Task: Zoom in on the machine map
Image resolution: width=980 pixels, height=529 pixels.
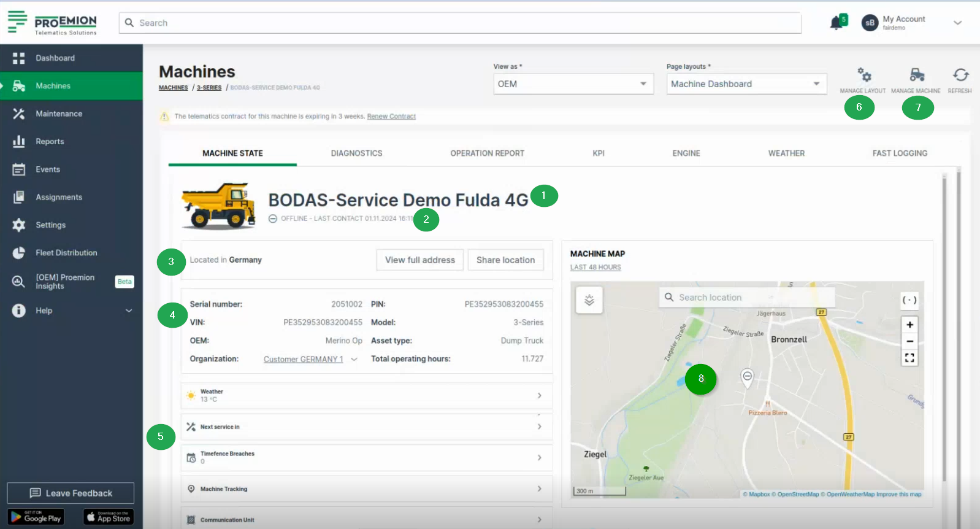Action: 909,325
